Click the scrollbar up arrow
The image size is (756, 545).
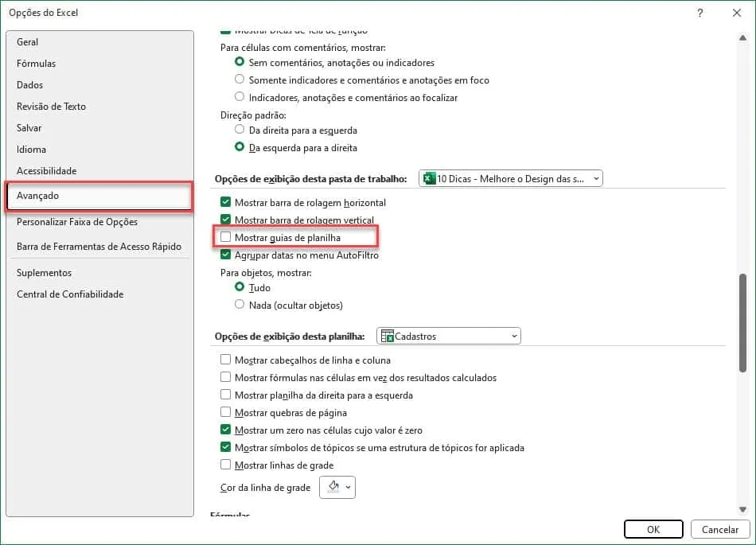742,37
